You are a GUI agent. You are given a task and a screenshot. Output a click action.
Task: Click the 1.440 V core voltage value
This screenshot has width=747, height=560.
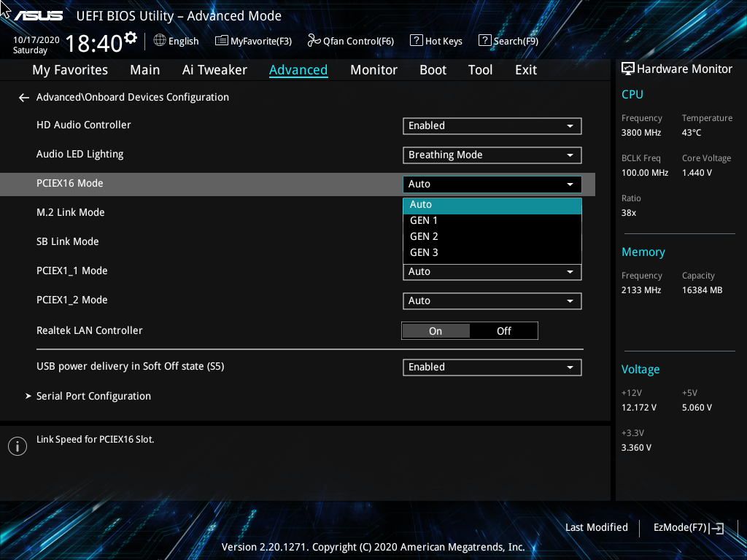697,173
